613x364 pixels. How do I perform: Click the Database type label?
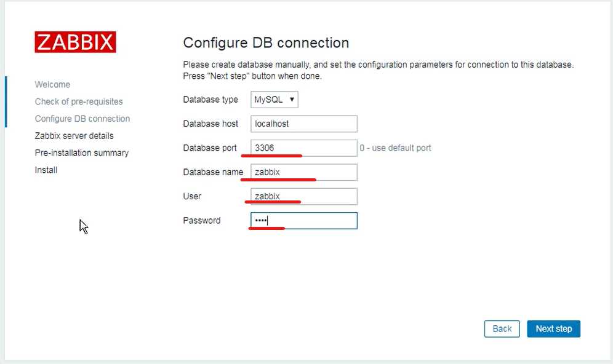(x=210, y=100)
